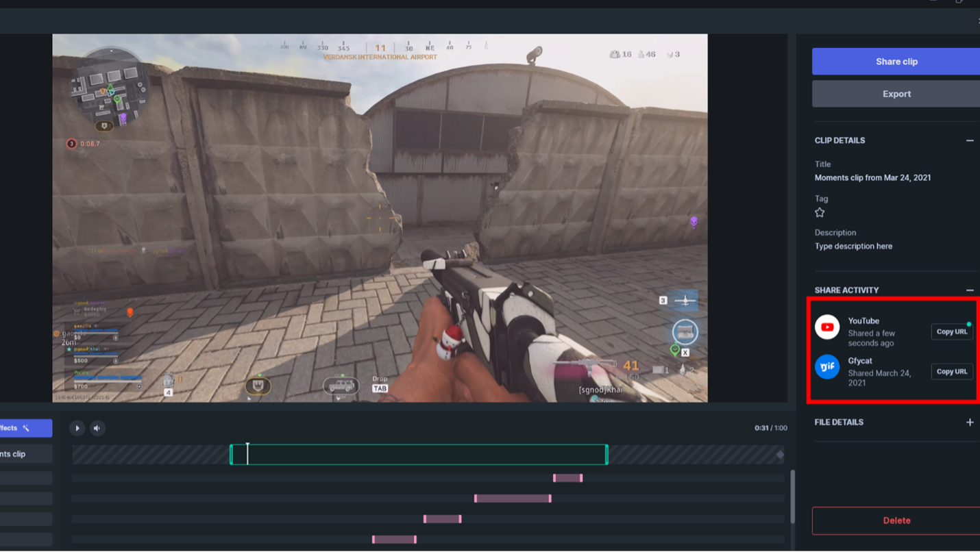Click the vertical scrollbar beside the tracks

click(x=793, y=496)
